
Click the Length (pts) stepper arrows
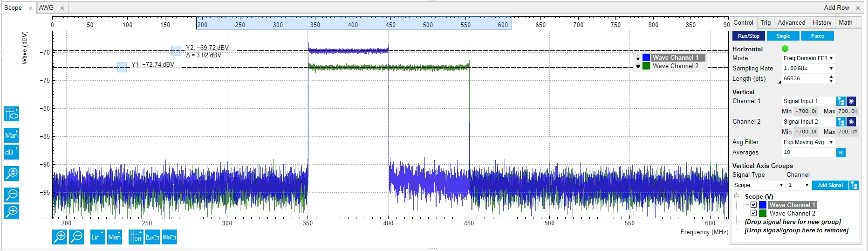point(831,79)
